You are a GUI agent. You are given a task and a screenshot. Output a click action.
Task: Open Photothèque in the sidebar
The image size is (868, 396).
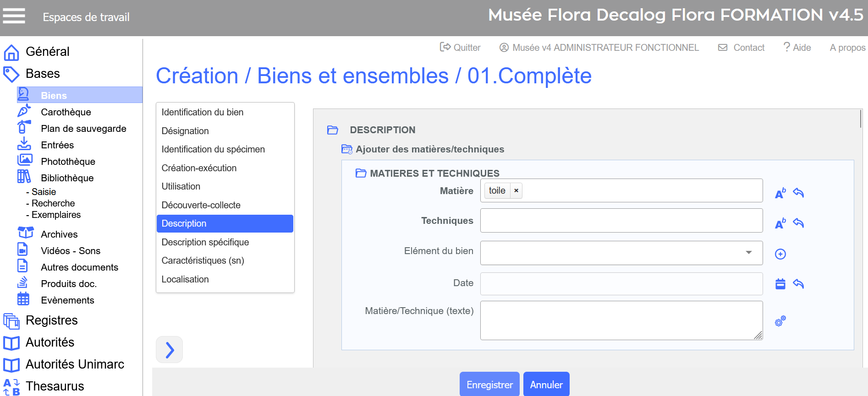coord(68,162)
